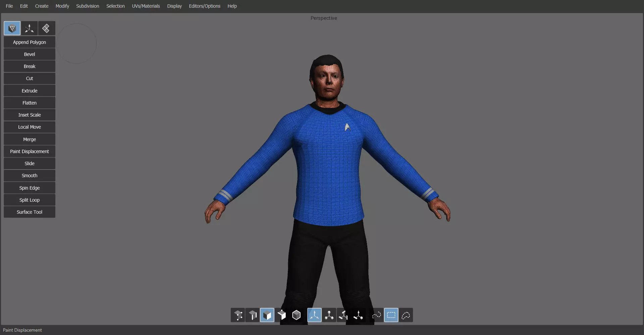Open the UVs/Materials menu
Screen dimensions: 644x335
coord(146,6)
